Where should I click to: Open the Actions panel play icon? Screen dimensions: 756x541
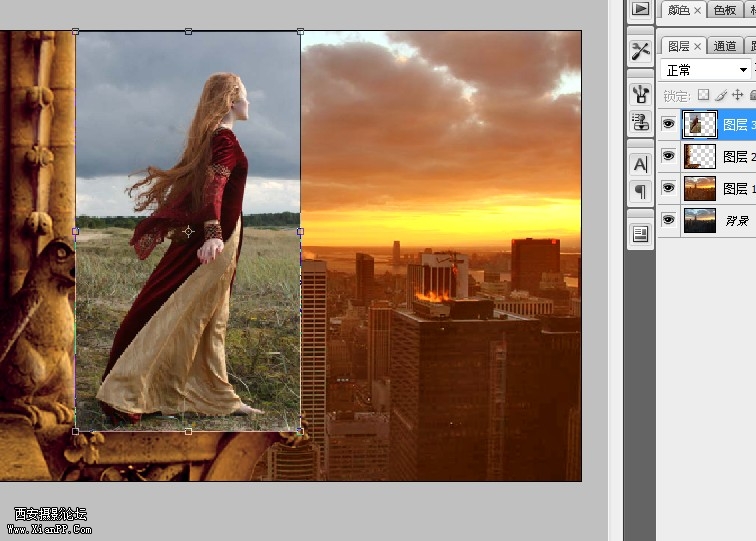640,9
